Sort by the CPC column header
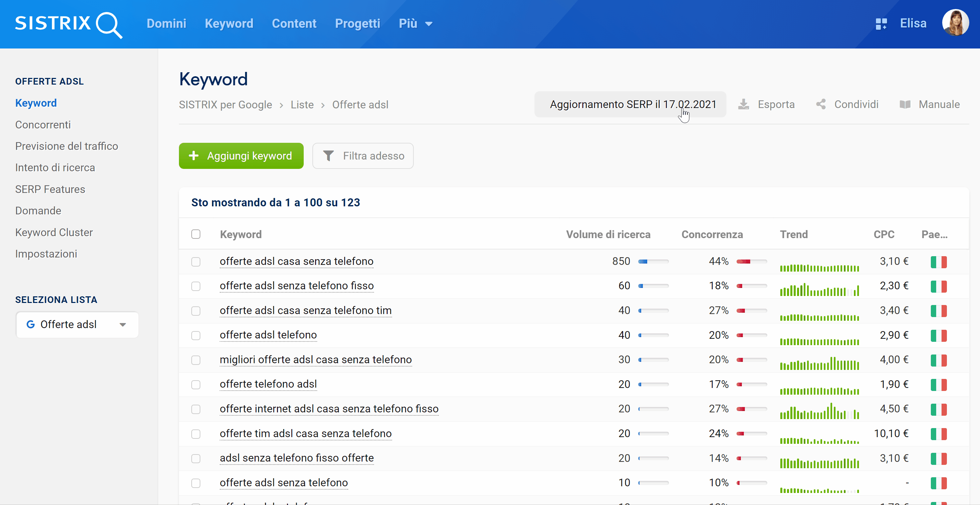 pos(884,234)
